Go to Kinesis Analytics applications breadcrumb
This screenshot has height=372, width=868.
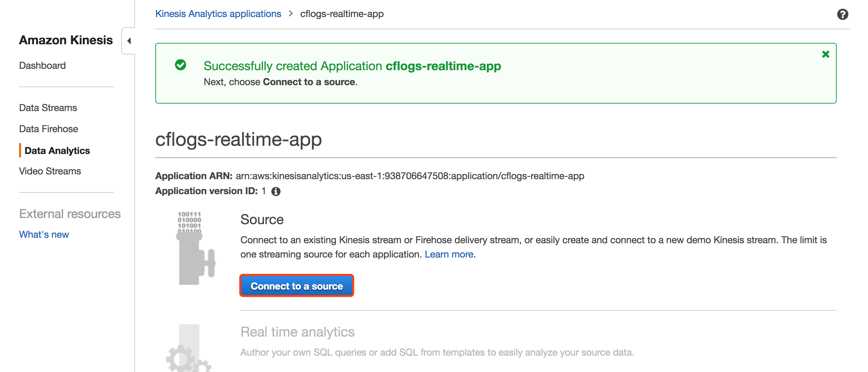pyautogui.click(x=218, y=14)
